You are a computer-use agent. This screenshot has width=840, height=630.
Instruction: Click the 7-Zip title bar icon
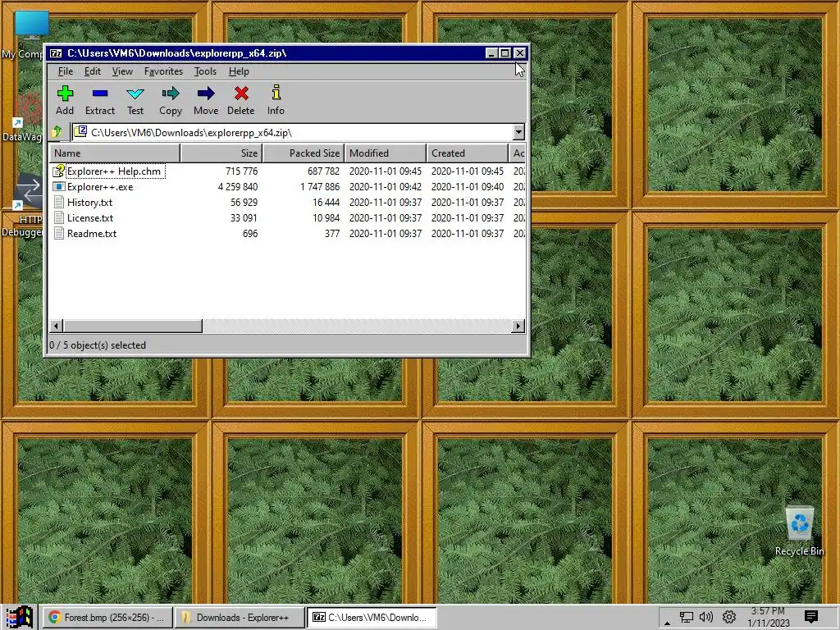tap(55, 53)
